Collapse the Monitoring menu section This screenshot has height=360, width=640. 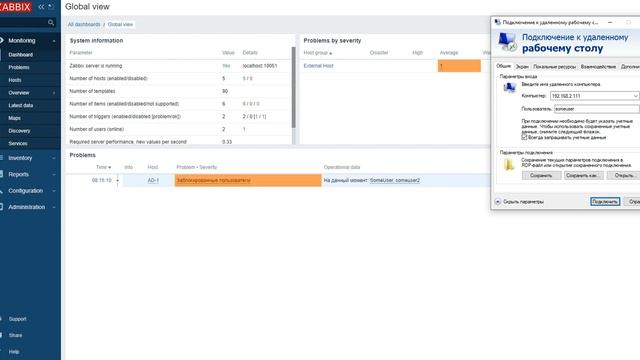coord(54,41)
